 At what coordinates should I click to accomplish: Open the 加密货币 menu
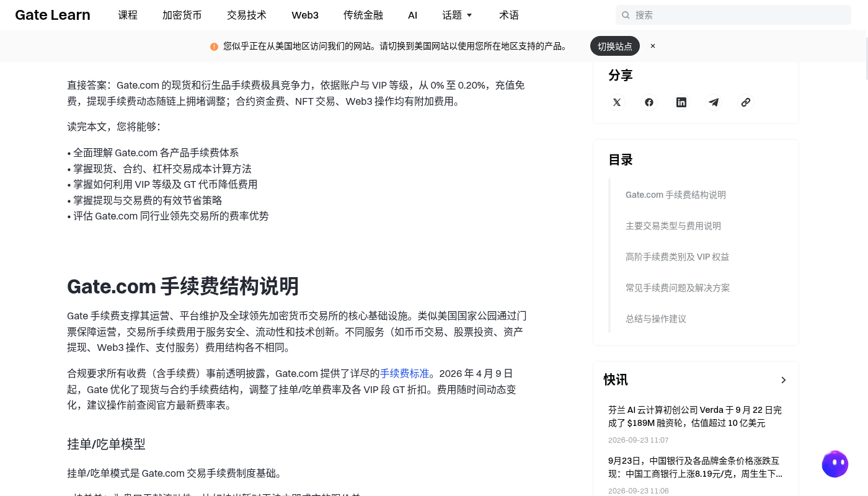[182, 15]
